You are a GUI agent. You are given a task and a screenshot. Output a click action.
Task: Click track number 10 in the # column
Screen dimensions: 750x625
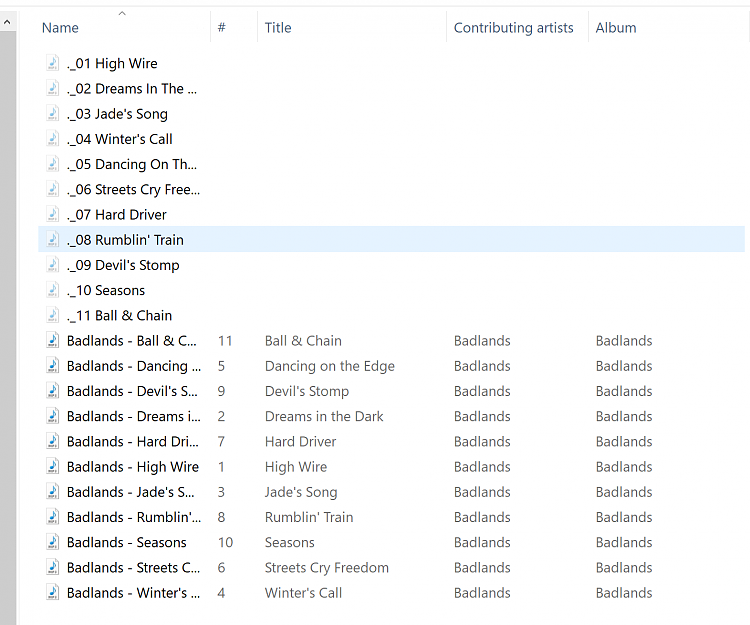point(225,542)
